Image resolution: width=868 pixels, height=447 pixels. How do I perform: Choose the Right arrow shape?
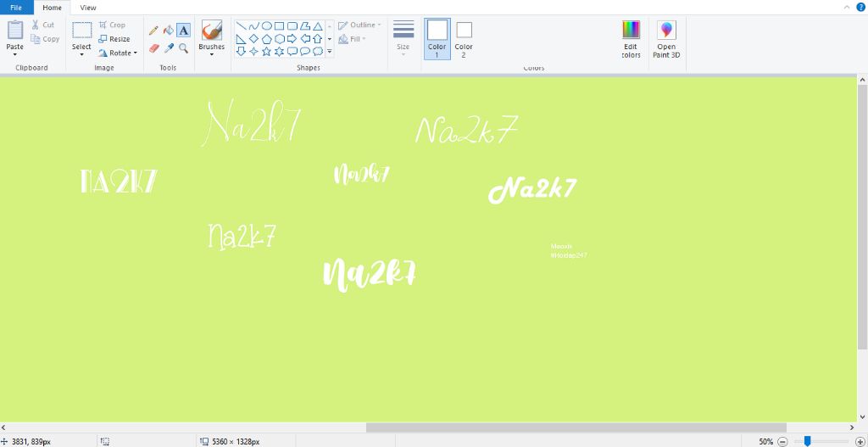click(x=292, y=39)
